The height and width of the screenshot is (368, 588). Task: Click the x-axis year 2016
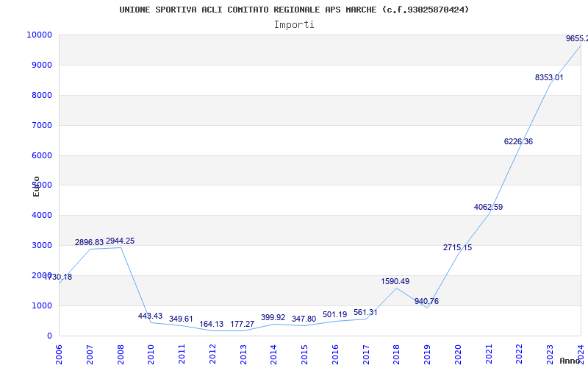(x=335, y=355)
